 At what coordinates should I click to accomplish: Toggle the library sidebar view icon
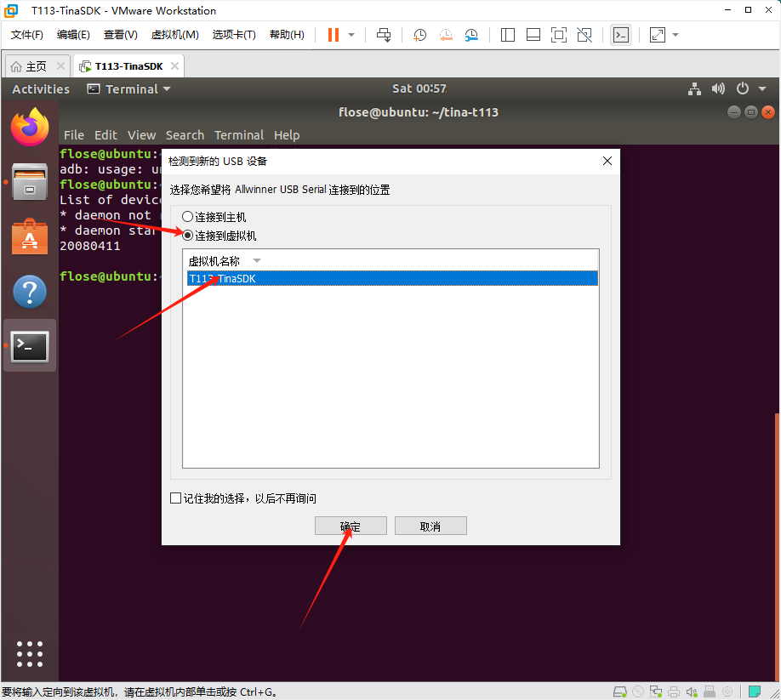[508, 35]
